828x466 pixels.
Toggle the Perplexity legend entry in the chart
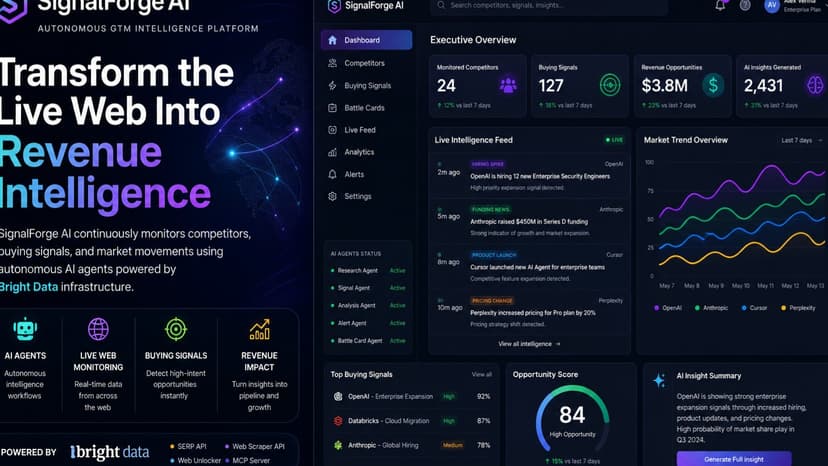tap(798, 307)
